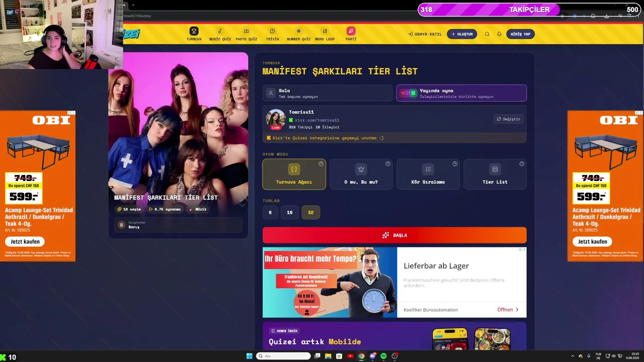
Task: Open the Music Quiz note icon
Action: (220, 31)
